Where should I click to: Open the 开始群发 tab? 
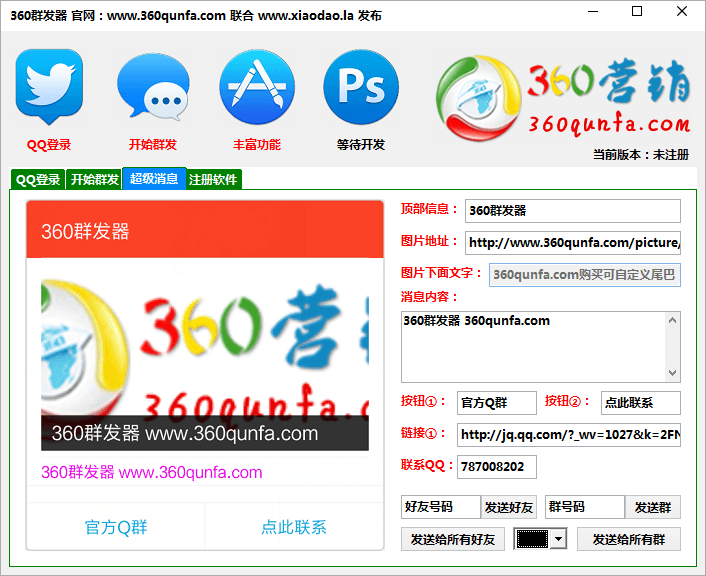[94, 180]
